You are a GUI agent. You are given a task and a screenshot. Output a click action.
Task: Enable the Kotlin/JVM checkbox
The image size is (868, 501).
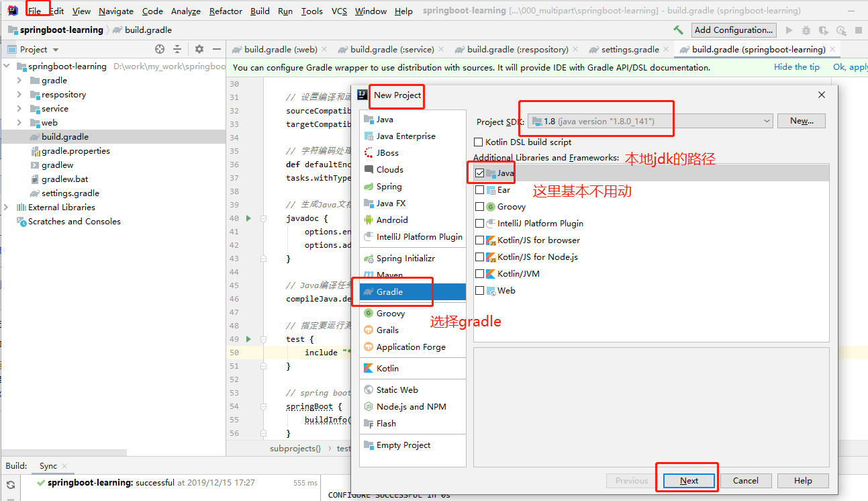pos(479,273)
